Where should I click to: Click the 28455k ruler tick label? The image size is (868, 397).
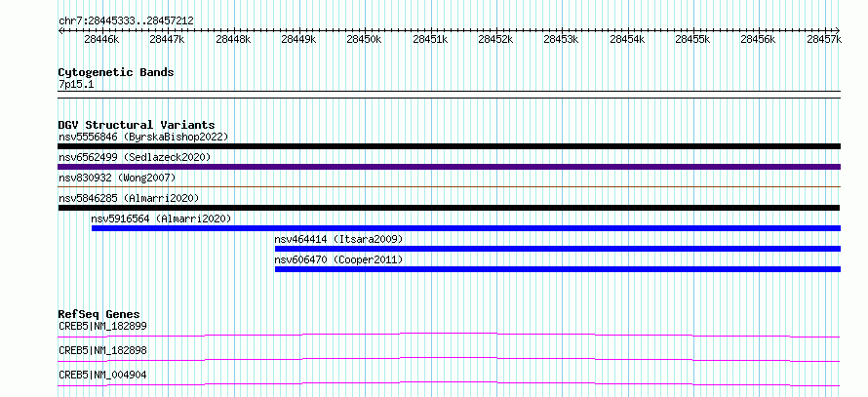(x=692, y=39)
